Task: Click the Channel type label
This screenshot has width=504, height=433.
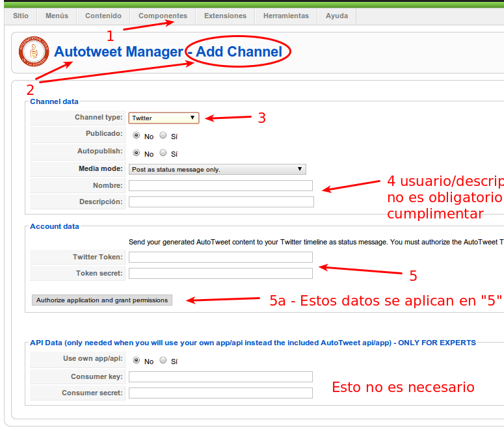Action: (x=99, y=117)
